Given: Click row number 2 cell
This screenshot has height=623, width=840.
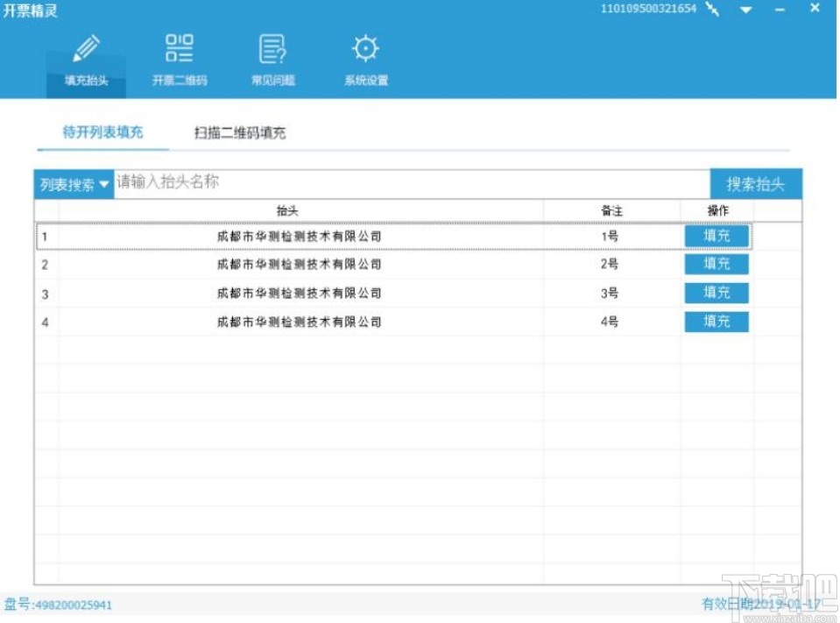Looking at the screenshot, I should [x=45, y=265].
